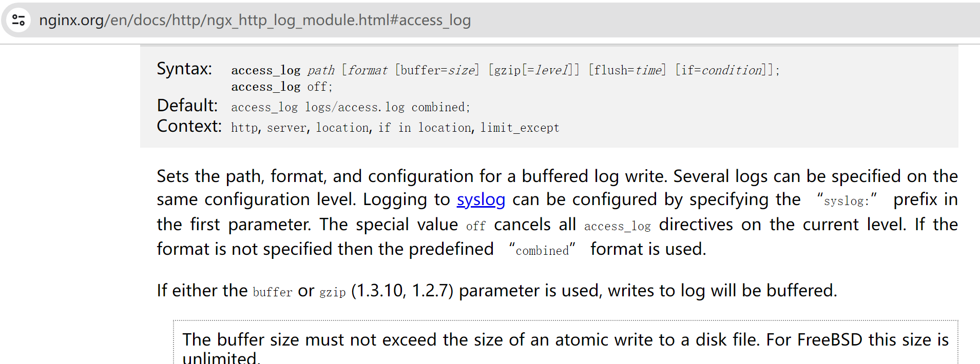Click the "Default:" label

(187, 106)
